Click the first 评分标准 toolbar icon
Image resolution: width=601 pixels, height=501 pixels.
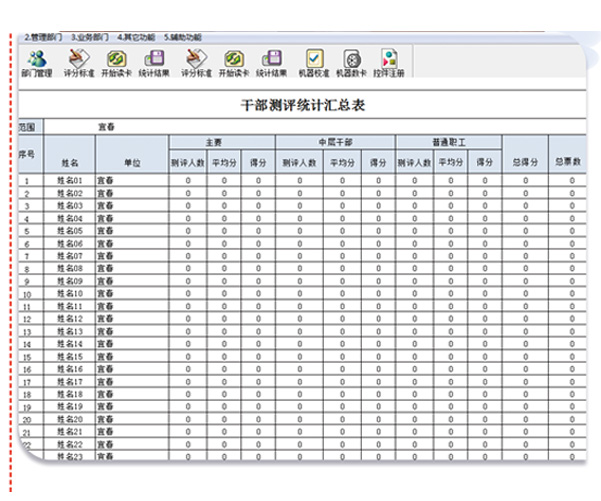pyautogui.click(x=77, y=62)
